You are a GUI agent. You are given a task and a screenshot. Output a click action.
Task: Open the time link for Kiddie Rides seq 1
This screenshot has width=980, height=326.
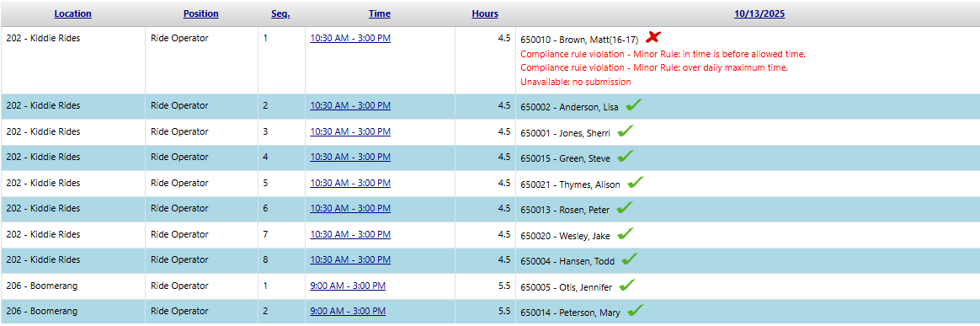(350, 38)
